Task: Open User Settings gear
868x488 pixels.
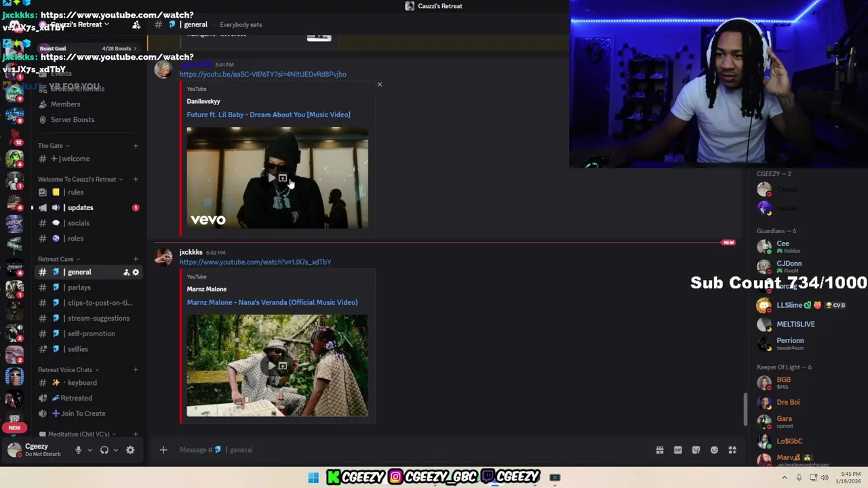Action: point(130,450)
